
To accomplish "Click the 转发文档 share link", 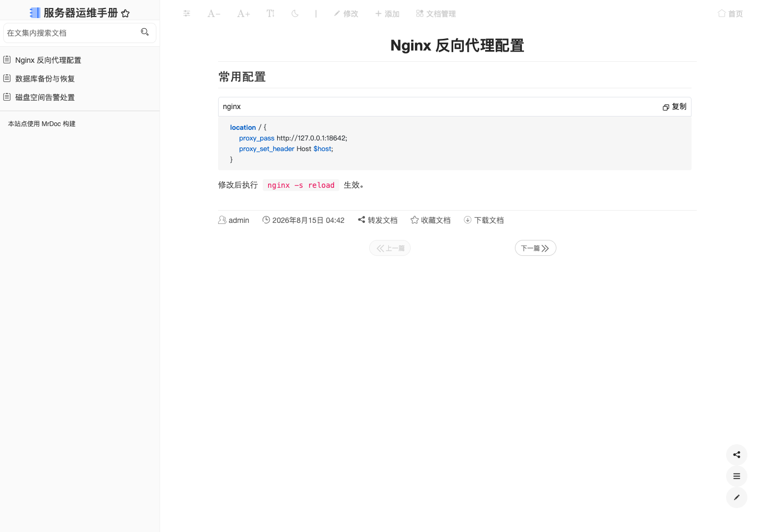I will pyautogui.click(x=378, y=220).
